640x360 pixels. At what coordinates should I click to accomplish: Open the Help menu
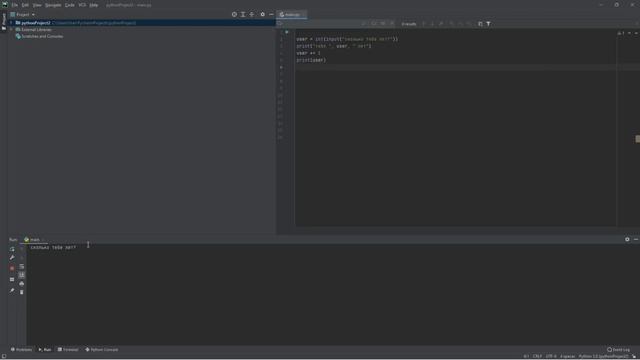(x=94, y=5)
